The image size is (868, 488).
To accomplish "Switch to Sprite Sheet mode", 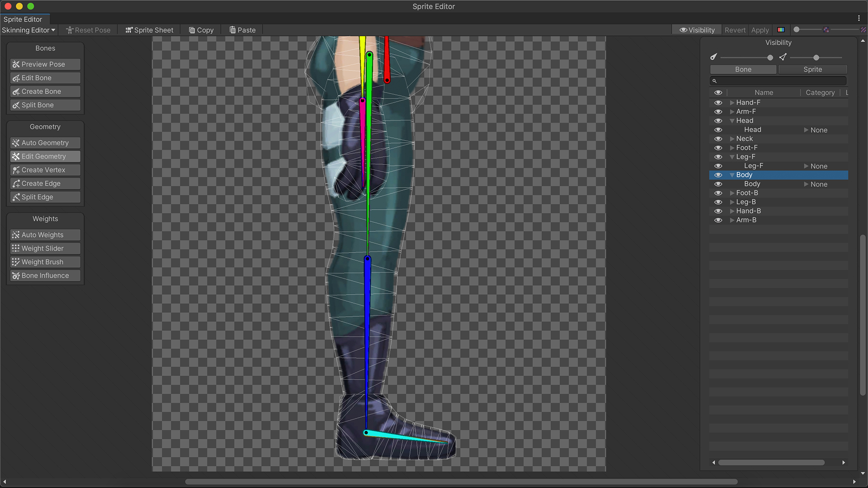I will (149, 30).
